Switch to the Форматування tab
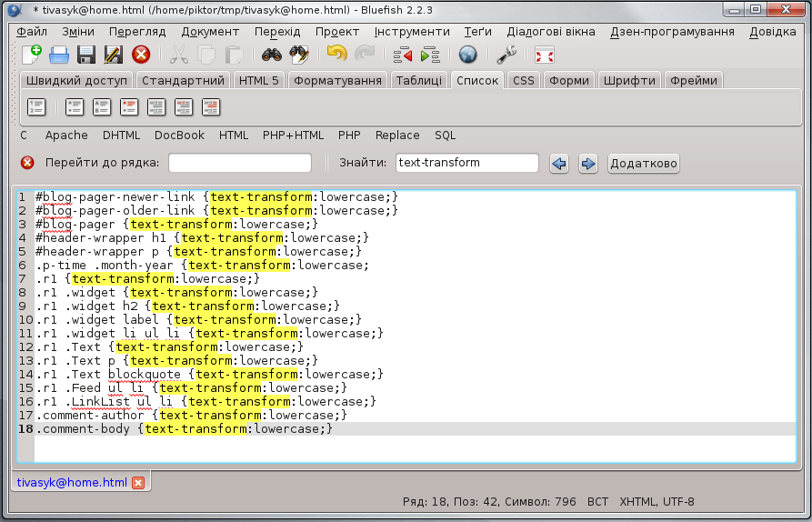 [337, 81]
